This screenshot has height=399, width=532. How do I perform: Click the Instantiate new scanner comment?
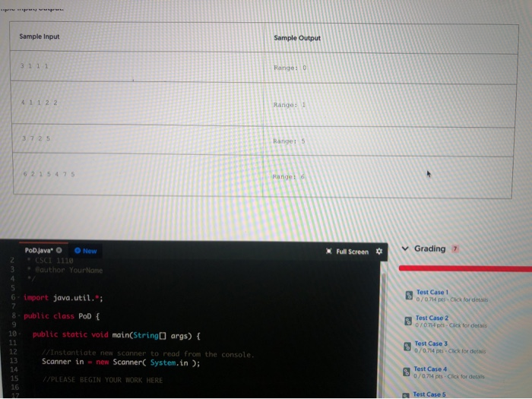click(x=148, y=353)
